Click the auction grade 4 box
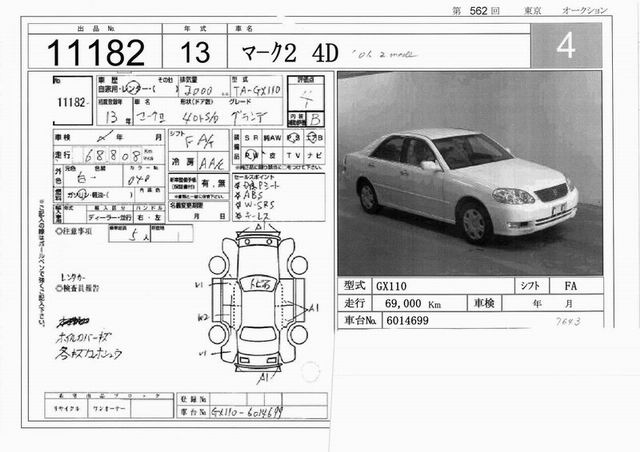The height and width of the screenshot is (452, 640). (566, 45)
